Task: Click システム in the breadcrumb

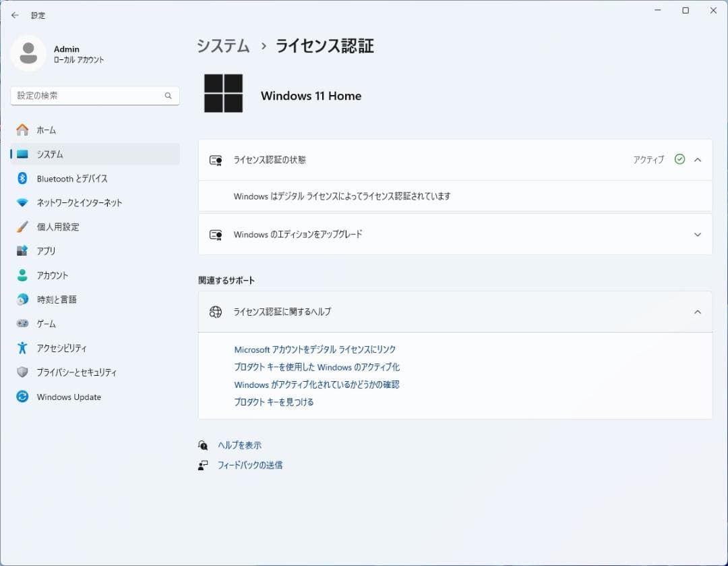Action: [222, 46]
